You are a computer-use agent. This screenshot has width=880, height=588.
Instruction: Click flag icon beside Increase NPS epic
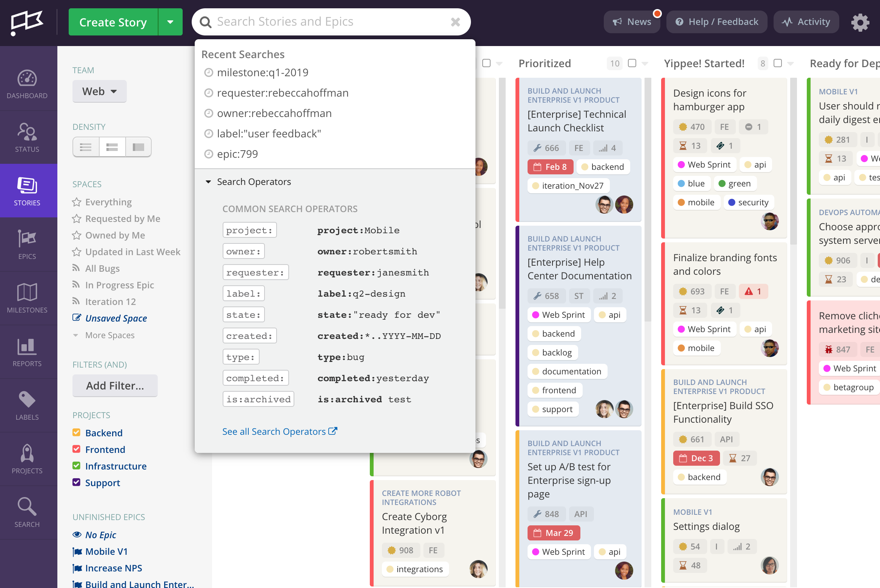point(77,568)
